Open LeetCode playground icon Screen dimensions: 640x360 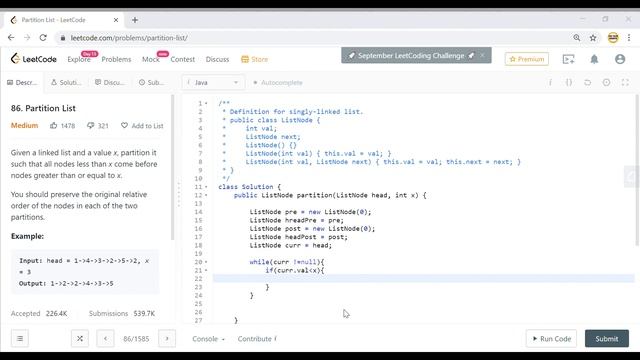click(568, 59)
